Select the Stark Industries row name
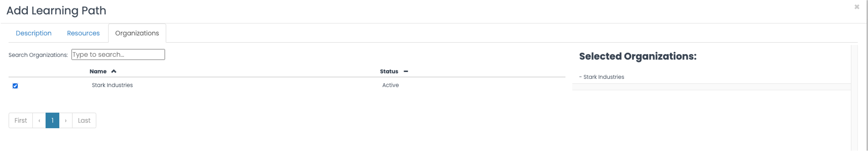The height and width of the screenshot is (151, 868). coord(112,85)
